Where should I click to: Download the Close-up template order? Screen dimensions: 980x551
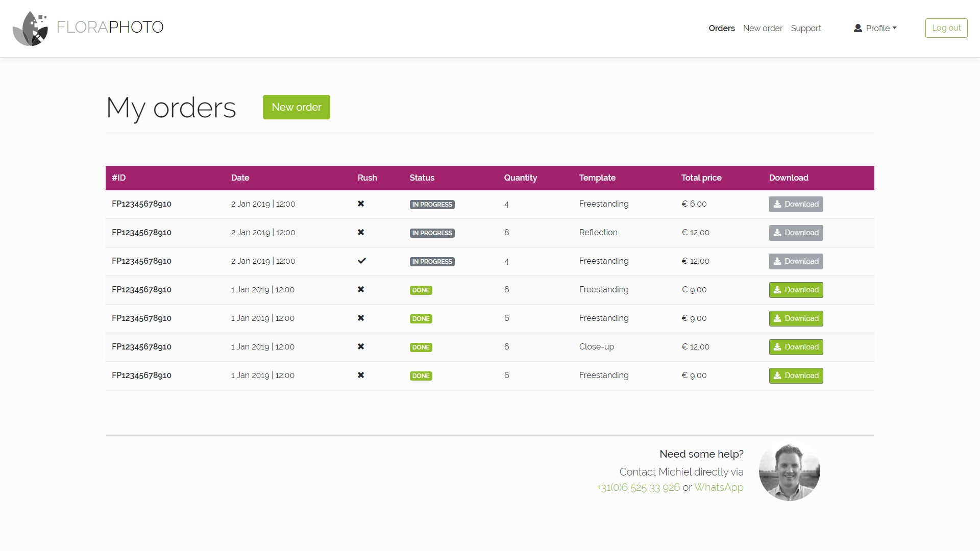796,347
